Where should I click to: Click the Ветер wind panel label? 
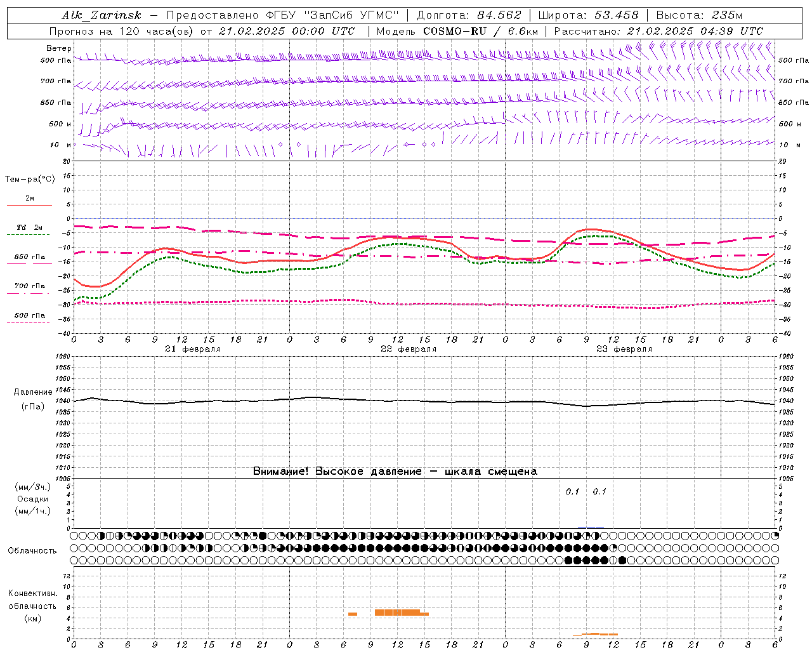[x=59, y=48]
